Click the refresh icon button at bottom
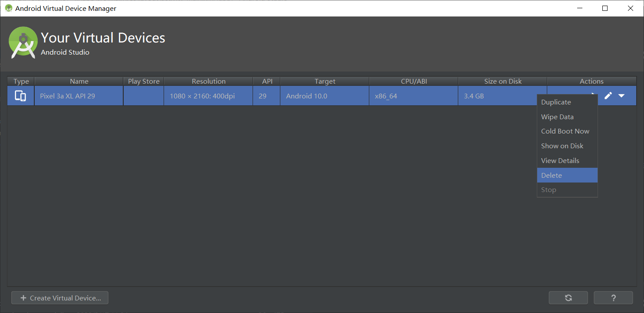The width and height of the screenshot is (644, 313). tap(568, 298)
